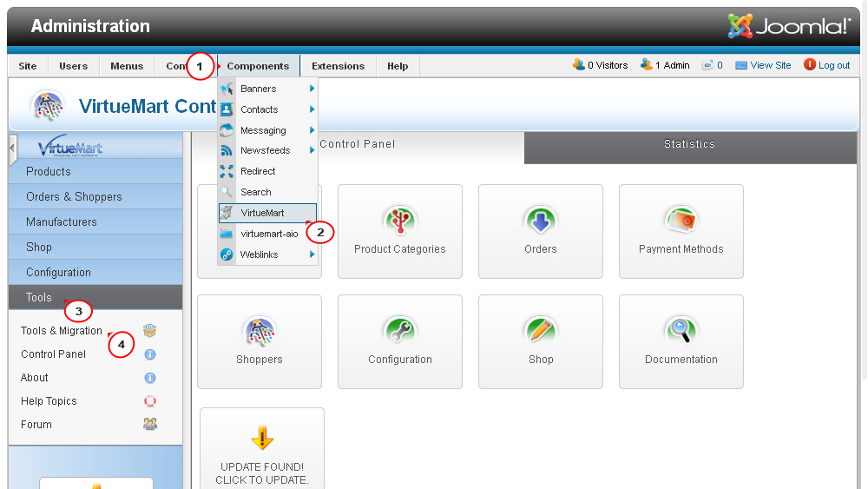Collapse the Tools sidebar section
Image resolution: width=868 pixels, height=489 pixels.
point(95,297)
